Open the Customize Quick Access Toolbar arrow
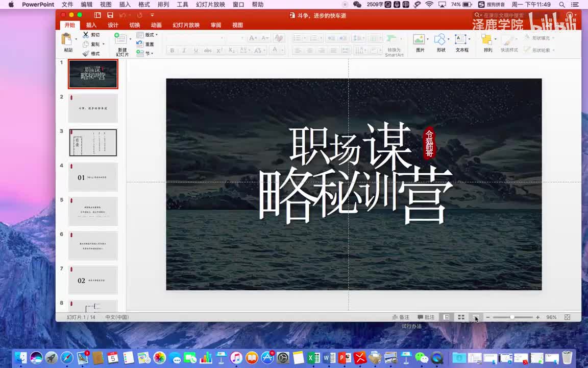 [152, 15]
